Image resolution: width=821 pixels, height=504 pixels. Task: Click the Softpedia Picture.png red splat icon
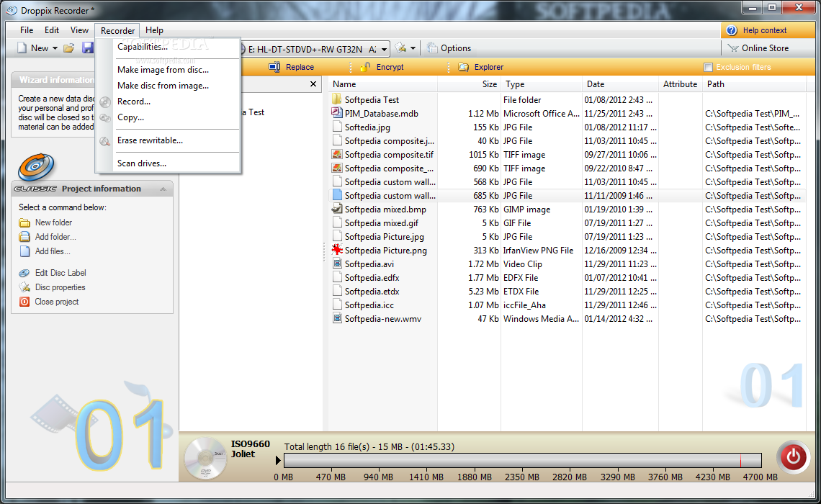click(336, 250)
